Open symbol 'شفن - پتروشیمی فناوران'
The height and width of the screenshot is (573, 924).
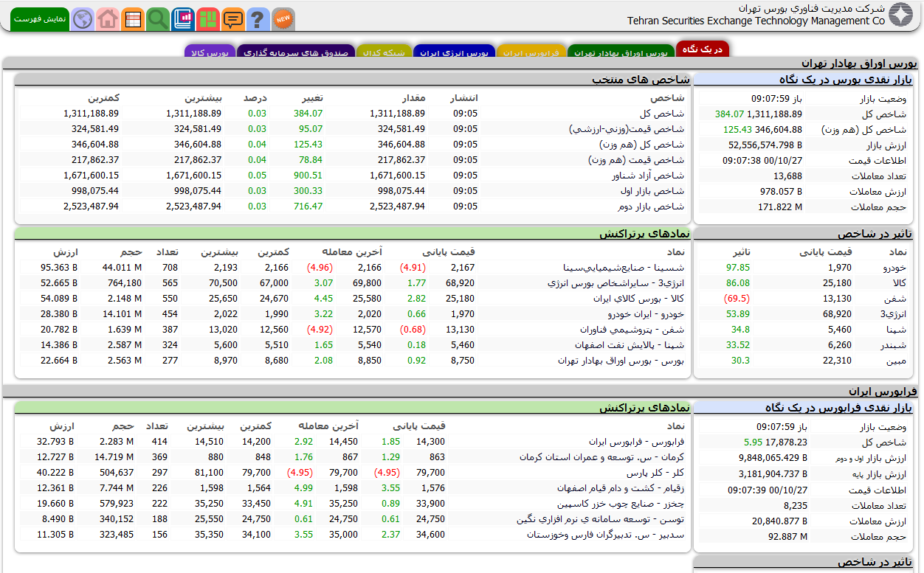pyautogui.click(x=632, y=330)
